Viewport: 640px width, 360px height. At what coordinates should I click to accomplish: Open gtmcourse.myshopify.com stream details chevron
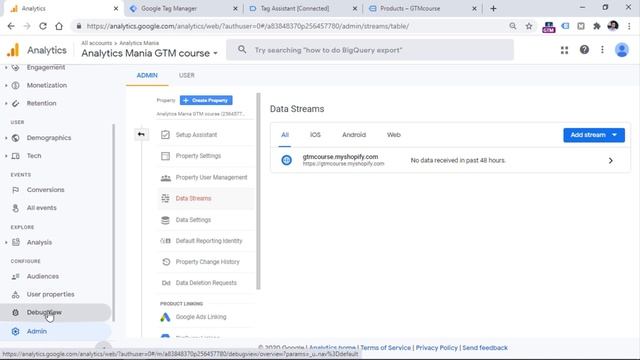pos(611,161)
